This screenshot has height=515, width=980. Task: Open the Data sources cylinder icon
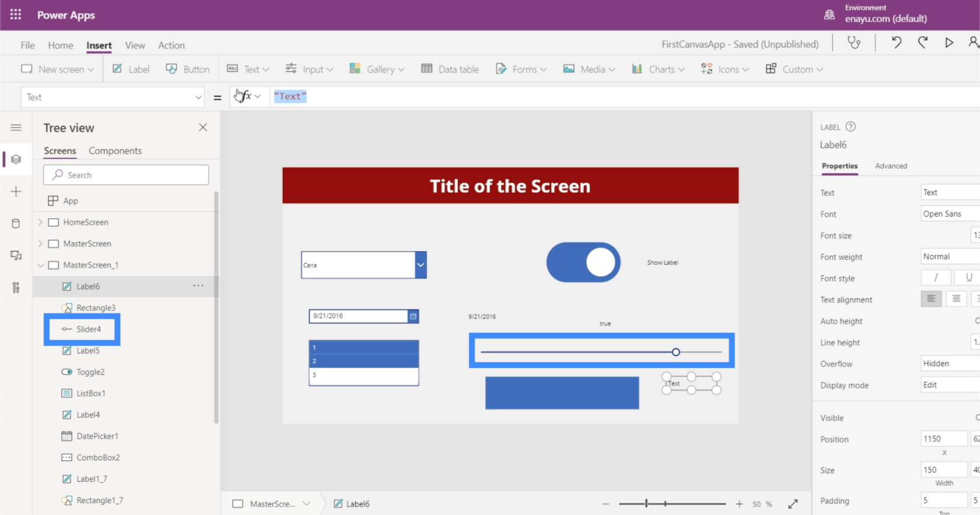point(16,223)
